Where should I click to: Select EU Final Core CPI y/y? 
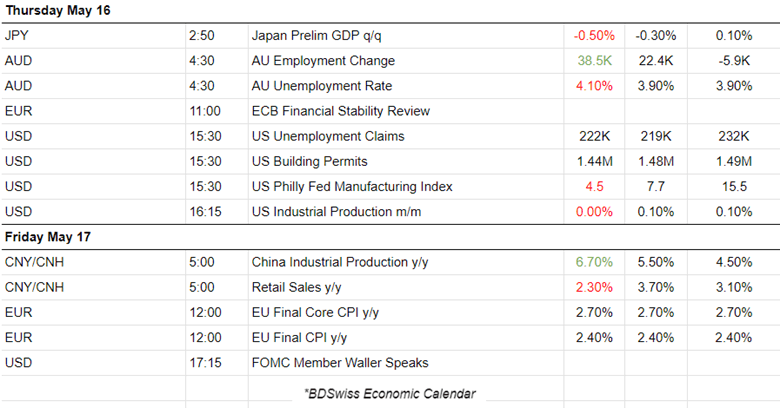(315, 313)
